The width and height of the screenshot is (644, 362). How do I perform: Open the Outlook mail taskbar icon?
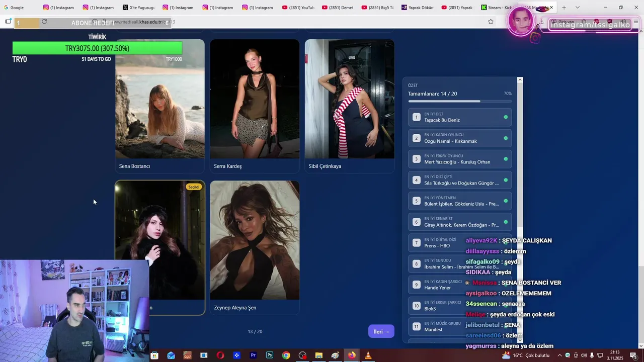(171, 355)
